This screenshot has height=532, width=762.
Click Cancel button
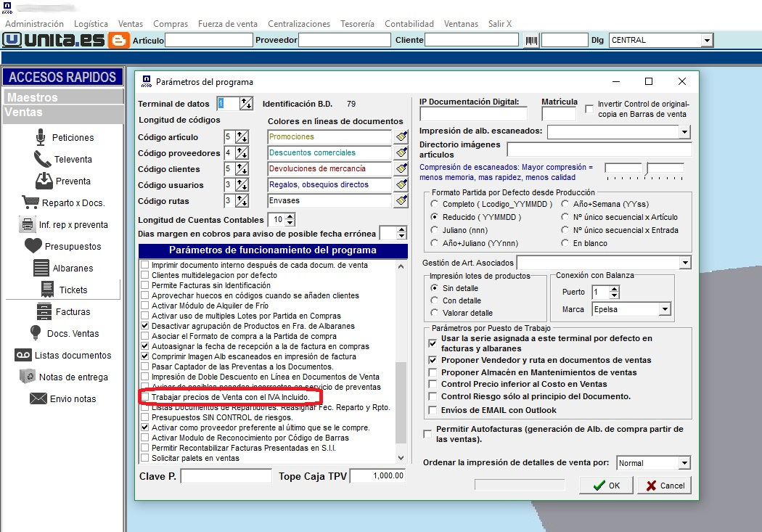tap(664, 486)
